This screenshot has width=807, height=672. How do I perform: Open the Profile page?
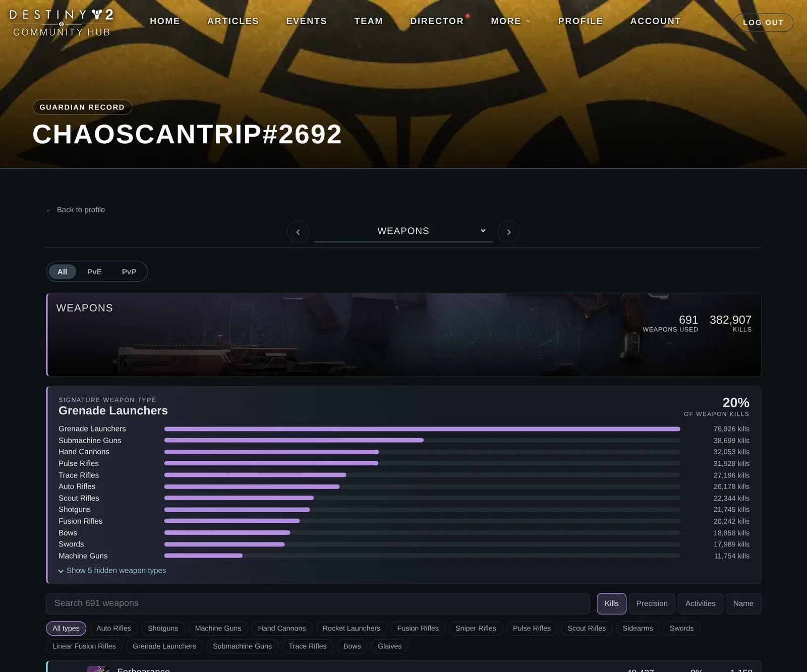pyautogui.click(x=581, y=21)
